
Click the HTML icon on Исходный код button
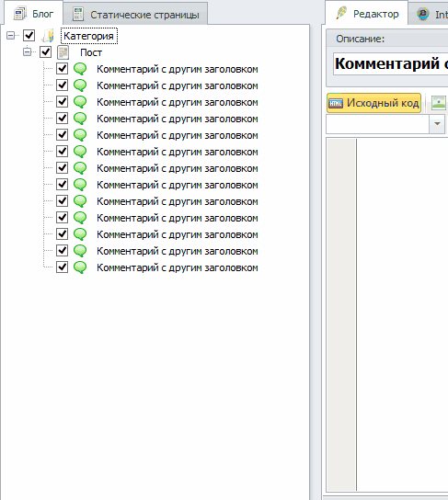pyautogui.click(x=336, y=103)
